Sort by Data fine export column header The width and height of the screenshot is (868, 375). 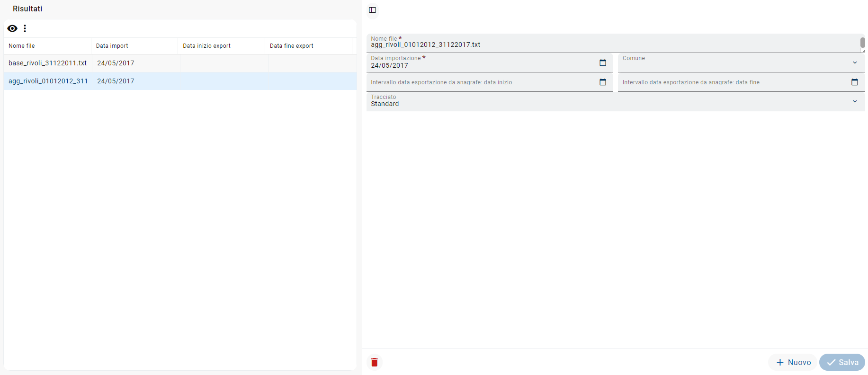click(x=309, y=46)
